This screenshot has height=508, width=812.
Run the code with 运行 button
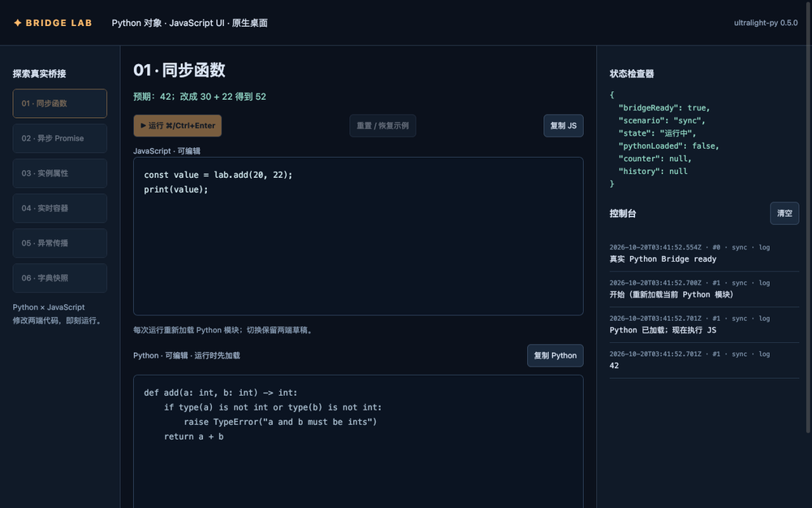pos(178,125)
